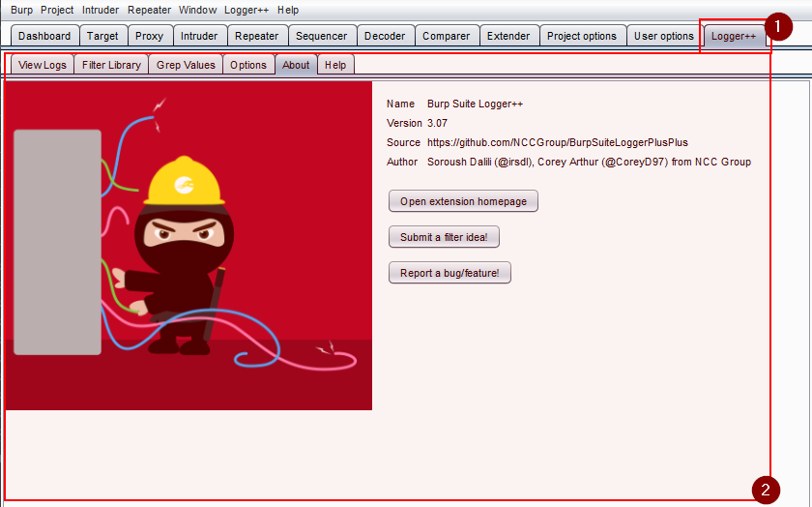Click Open extension homepage button
Screen dimensions: 812x507
click(x=463, y=201)
